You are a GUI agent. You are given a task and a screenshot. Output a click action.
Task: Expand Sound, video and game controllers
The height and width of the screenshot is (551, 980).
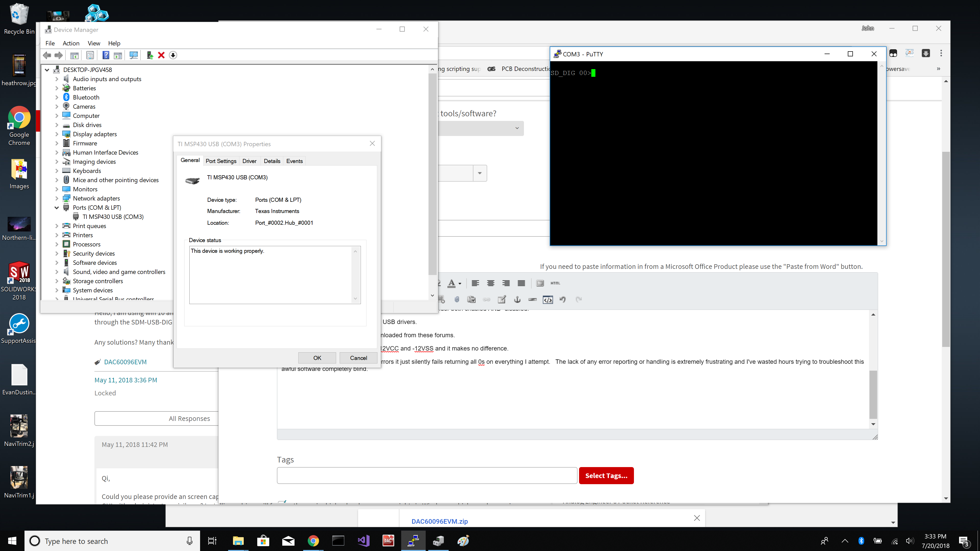click(57, 272)
